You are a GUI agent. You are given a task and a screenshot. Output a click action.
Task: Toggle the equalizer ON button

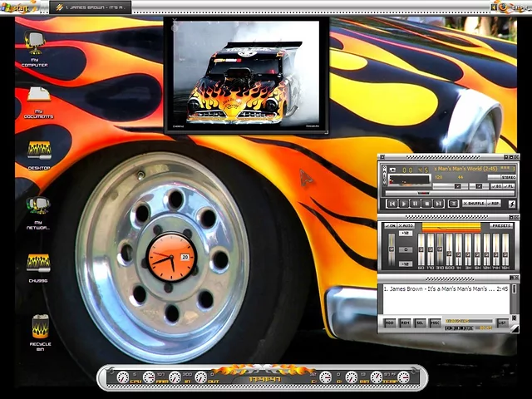389,225
